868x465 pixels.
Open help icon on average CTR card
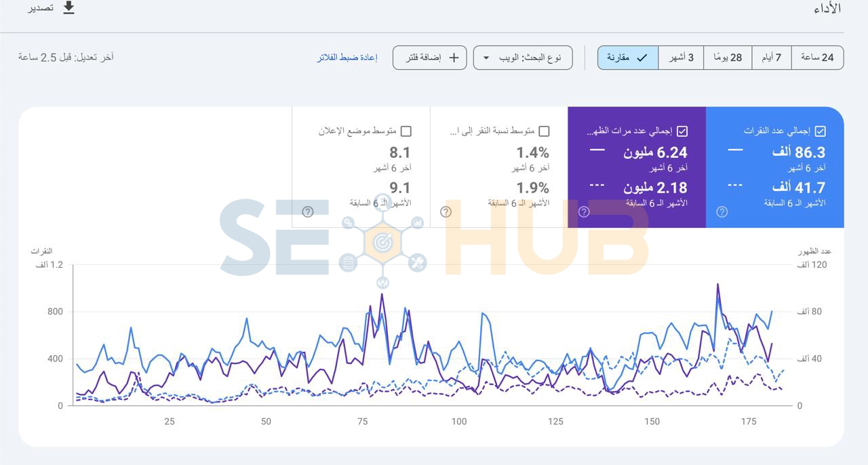point(446,212)
